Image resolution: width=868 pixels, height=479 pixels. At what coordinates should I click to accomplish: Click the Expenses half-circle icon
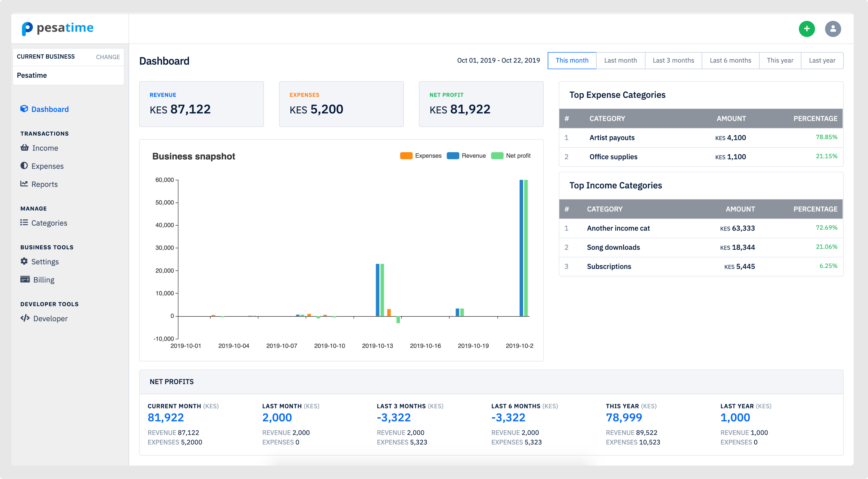tap(24, 166)
